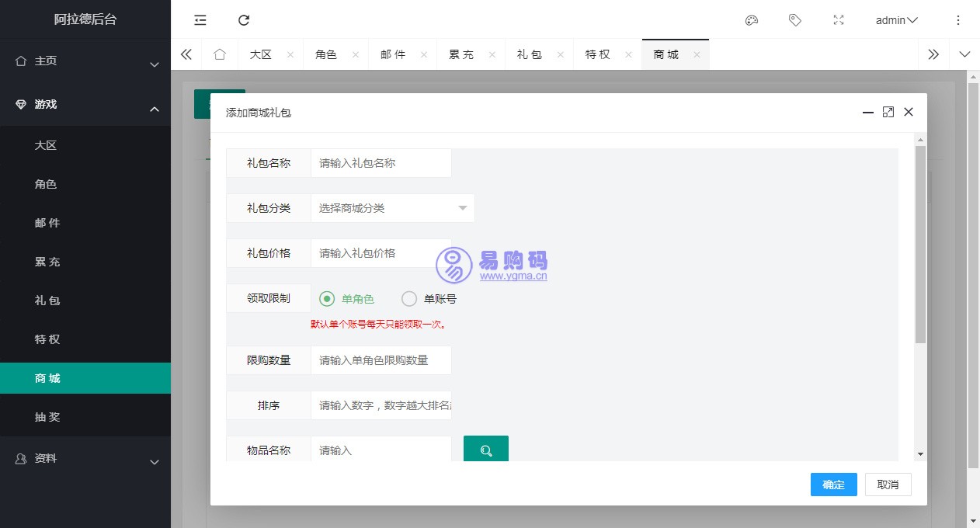Image resolution: width=980 pixels, height=528 pixels.
Task: Expand the 资料 sidebar menu
Action: point(85,459)
